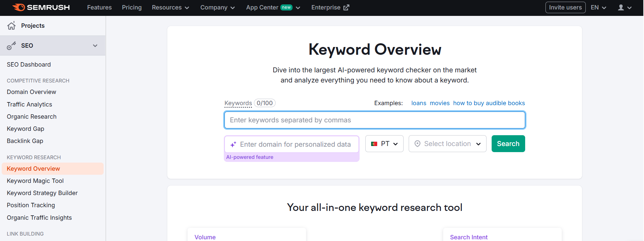Use 'how to buy audible books' example
This screenshot has height=241, width=644.
[x=489, y=103]
